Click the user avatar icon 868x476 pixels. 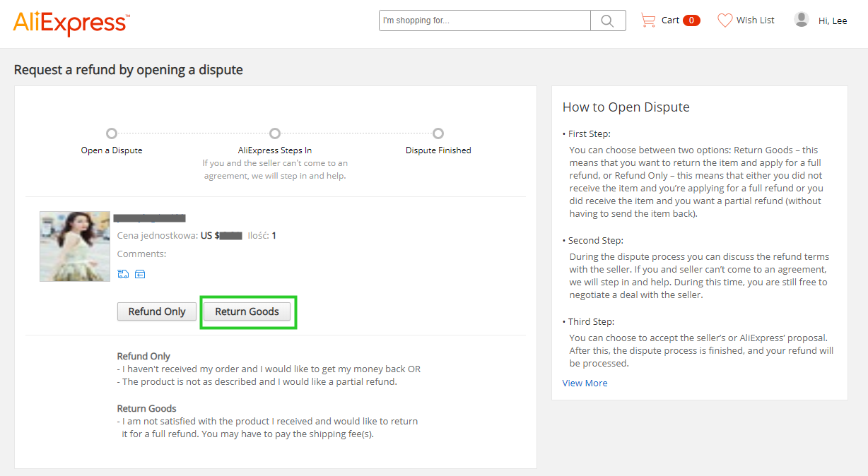click(802, 20)
